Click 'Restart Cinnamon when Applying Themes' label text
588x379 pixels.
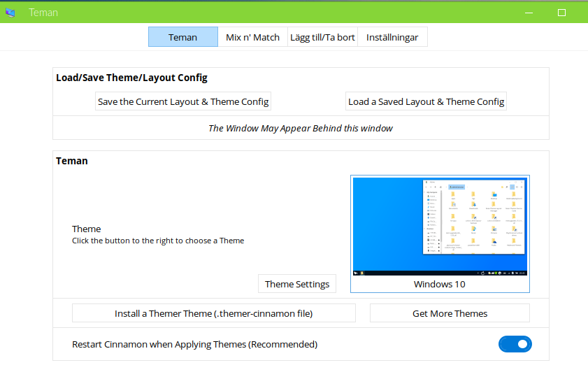[194, 344]
